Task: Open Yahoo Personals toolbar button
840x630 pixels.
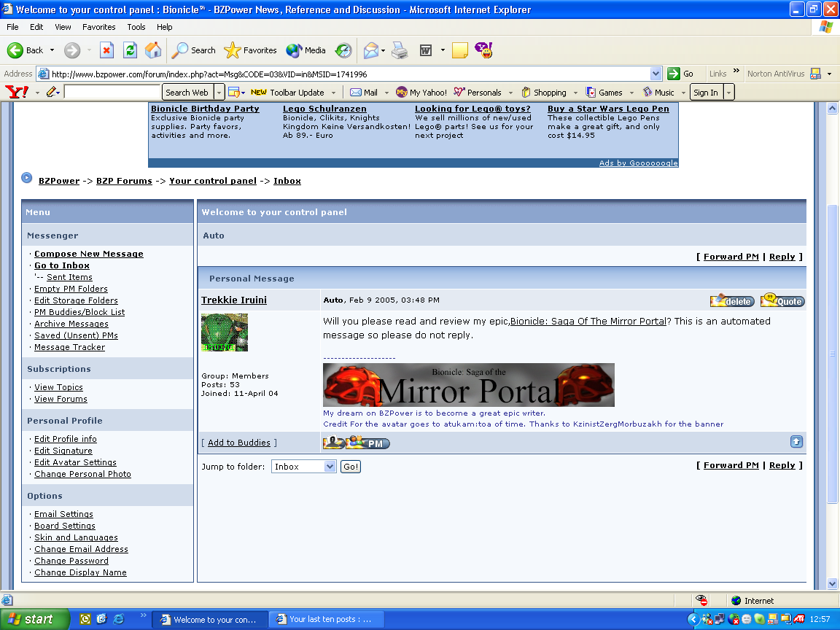Action: pyautogui.click(x=478, y=92)
